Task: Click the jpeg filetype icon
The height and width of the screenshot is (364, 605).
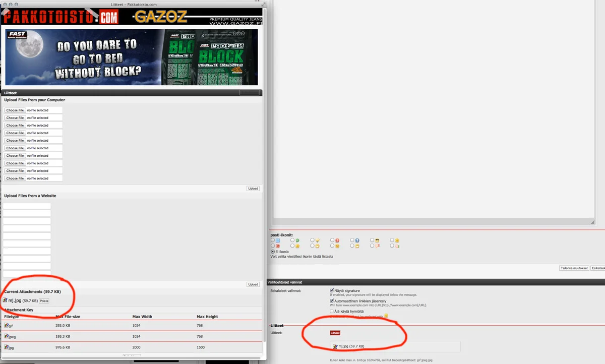Action: [7, 336]
